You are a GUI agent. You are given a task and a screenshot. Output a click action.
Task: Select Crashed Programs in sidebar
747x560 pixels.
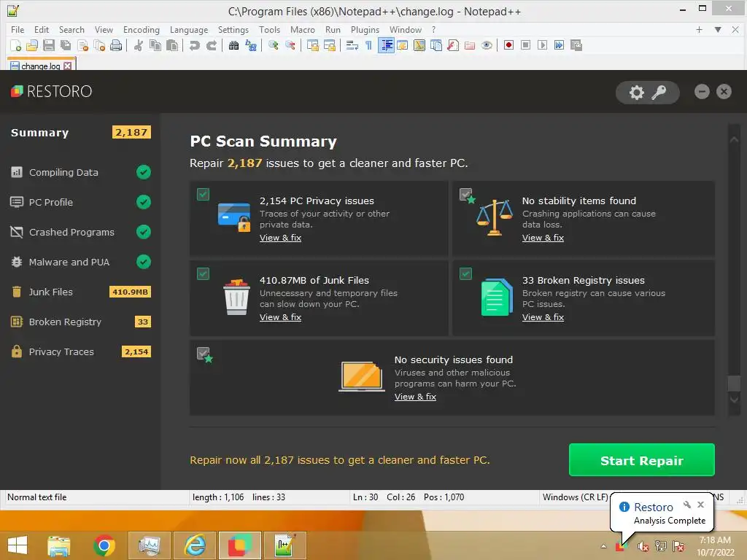[80, 232]
